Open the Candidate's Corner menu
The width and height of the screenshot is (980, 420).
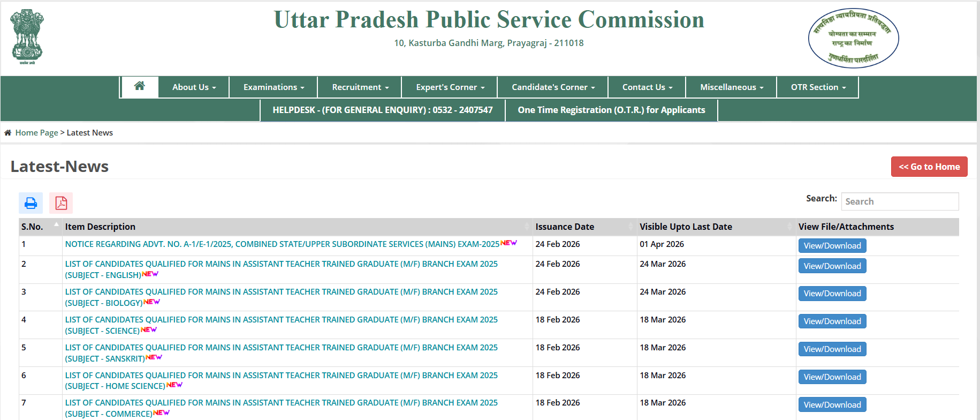tap(553, 87)
